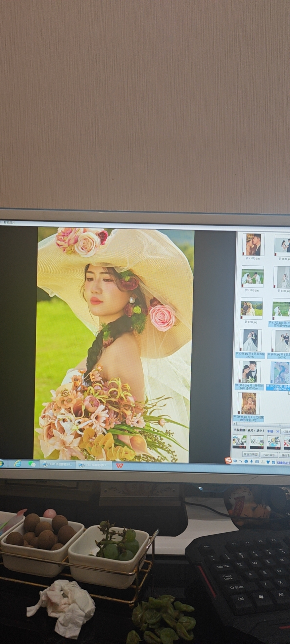
Task: Click the Sogou input method S logo
Action: pos(229,461)
